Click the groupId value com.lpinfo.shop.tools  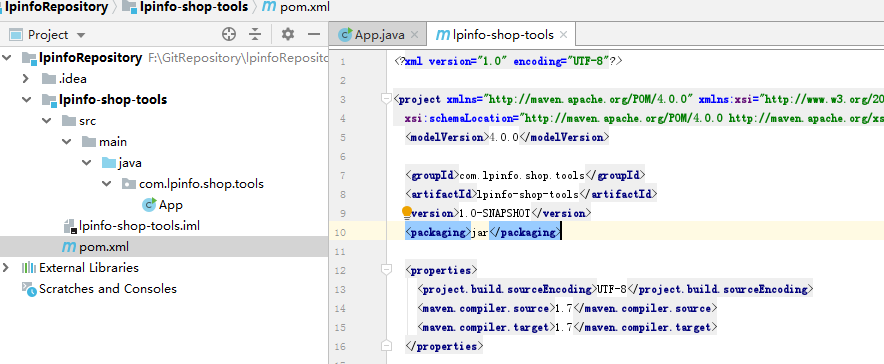(x=522, y=175)
